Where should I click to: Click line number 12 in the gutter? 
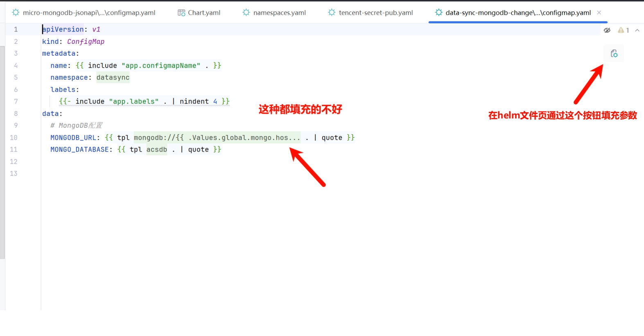click(14, 161)
